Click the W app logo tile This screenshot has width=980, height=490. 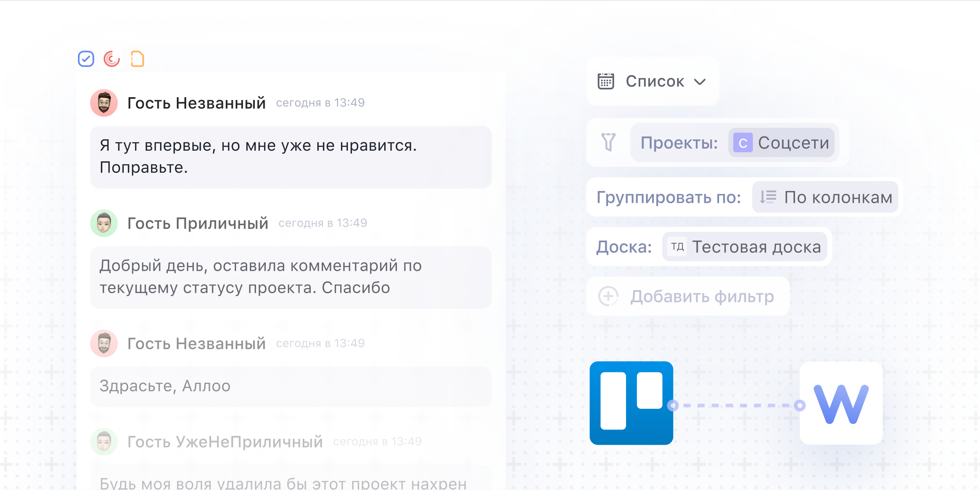[841, 403]
